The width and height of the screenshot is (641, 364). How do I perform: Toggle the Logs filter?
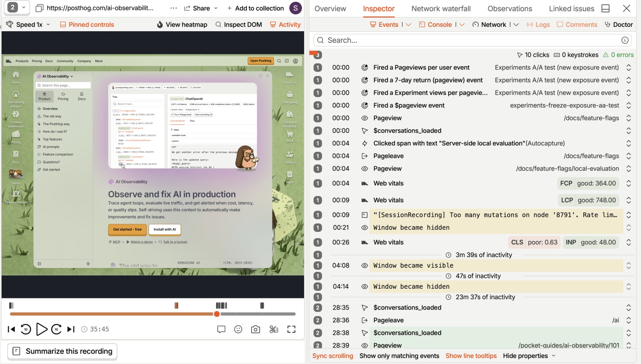pos(538,24)
